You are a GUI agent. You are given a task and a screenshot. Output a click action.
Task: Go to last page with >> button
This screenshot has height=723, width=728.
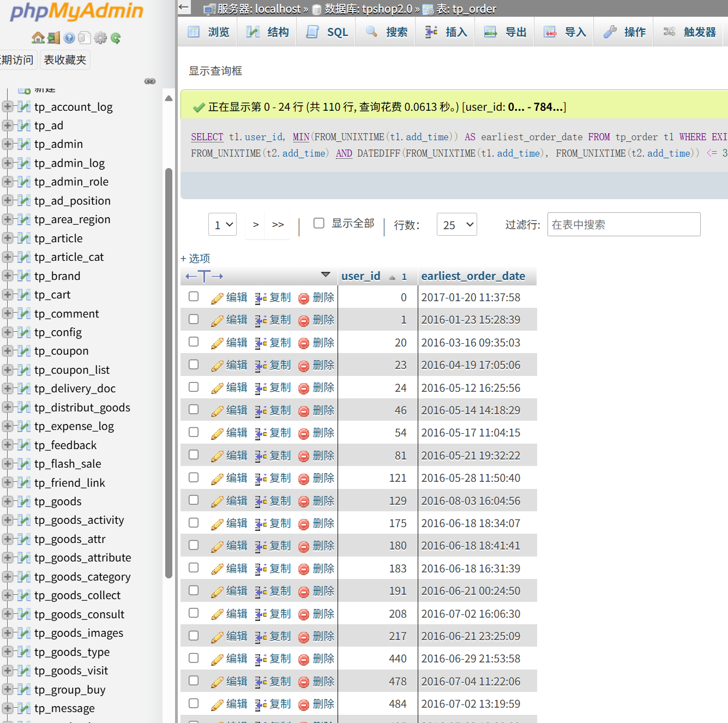(278, 224)
